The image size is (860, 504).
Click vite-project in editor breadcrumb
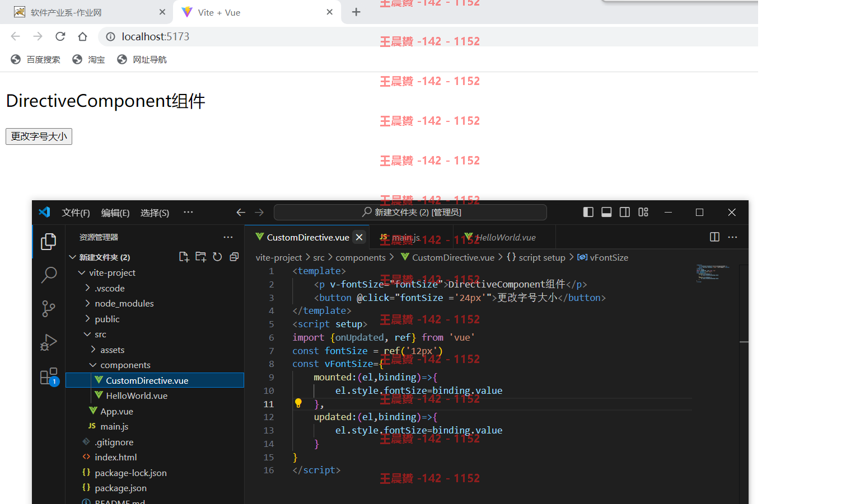(x=279, y=257)
